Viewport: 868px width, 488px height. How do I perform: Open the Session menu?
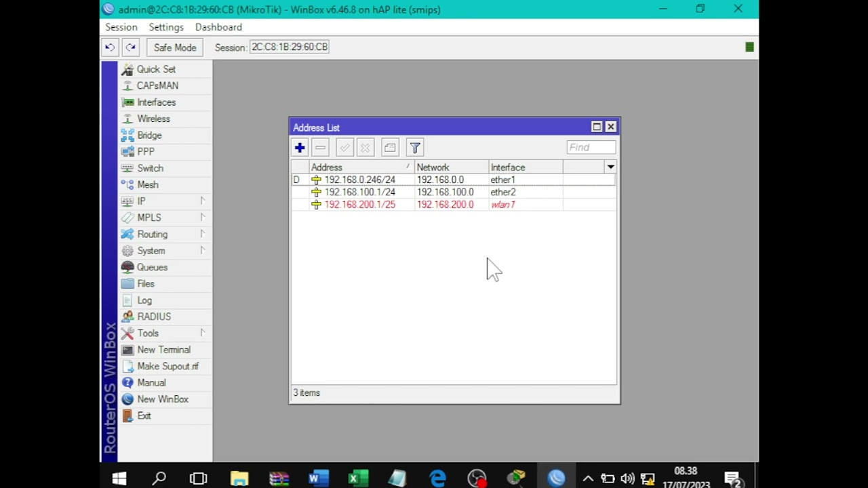tap(121, 27)
